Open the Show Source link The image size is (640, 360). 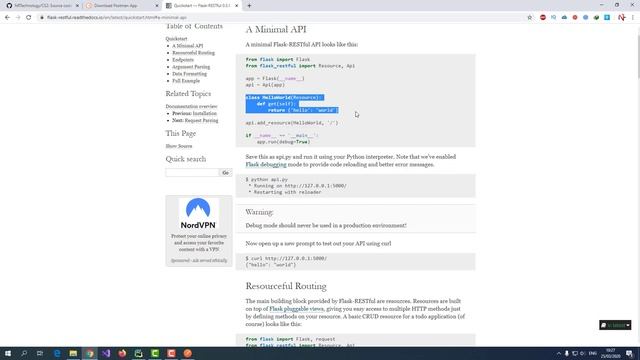[179, 146]
